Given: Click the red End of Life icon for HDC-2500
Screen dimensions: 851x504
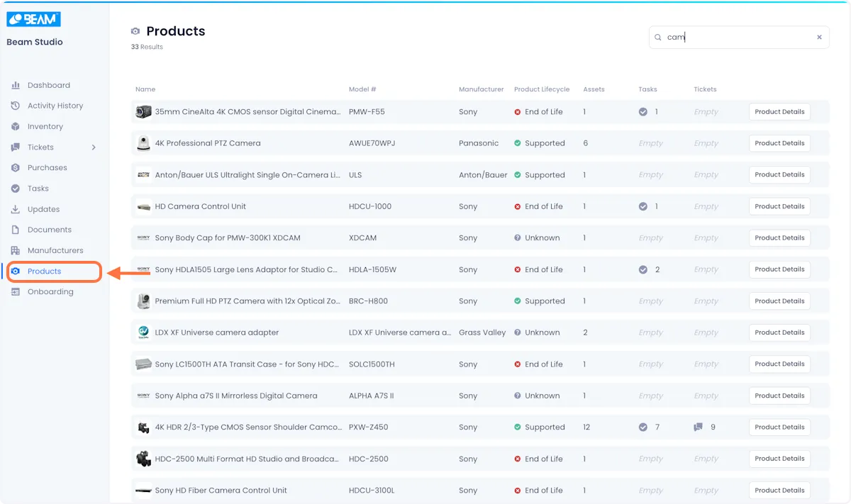Looking at the screenshot, I should point(518,459).
